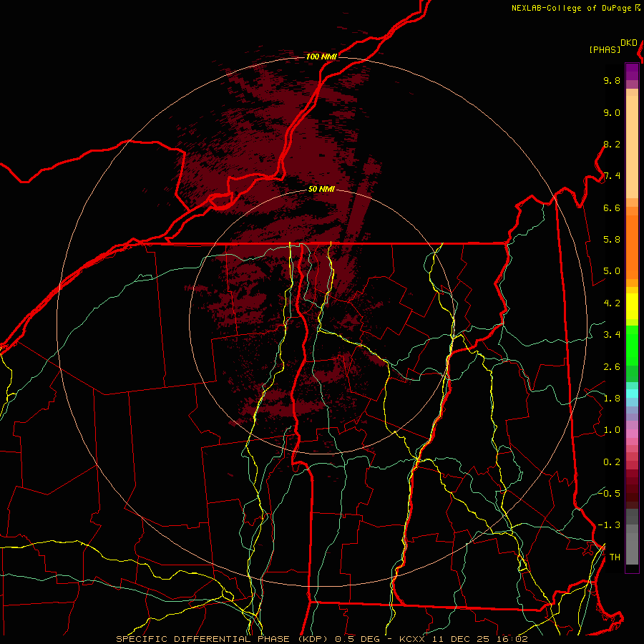Screen dimensions: 644x644
Task: Click the TH label at the bottom of the scale
Action: 615,557
